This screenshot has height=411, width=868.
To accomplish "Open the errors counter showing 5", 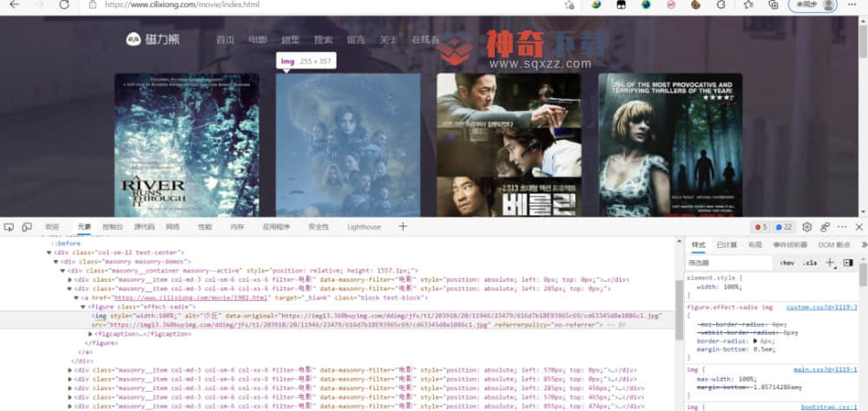I will (x=761, y=227).
